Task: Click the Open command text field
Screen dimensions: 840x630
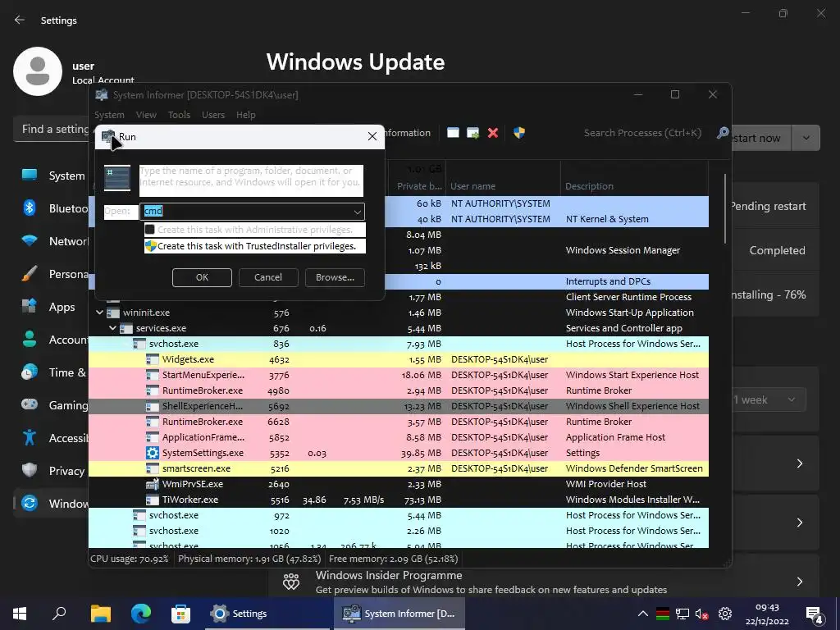Action: [x=246, y=212]
